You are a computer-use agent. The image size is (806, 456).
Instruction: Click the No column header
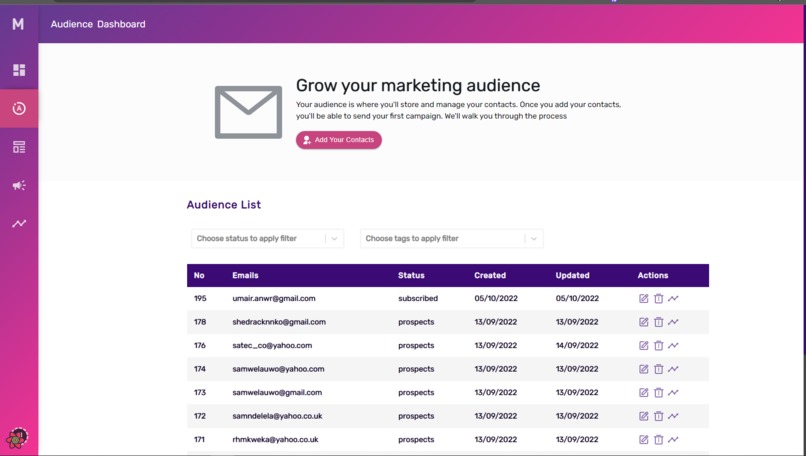coord(199,276)
